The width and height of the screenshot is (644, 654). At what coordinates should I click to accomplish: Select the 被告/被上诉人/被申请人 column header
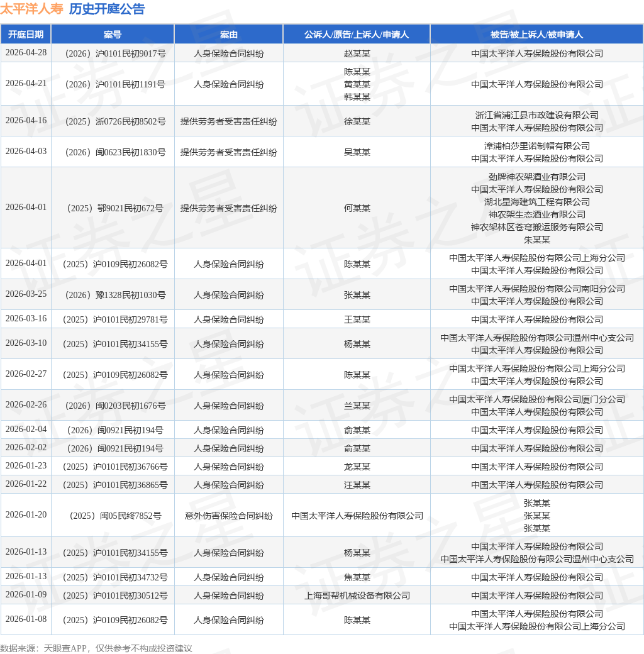pos(537,35)
